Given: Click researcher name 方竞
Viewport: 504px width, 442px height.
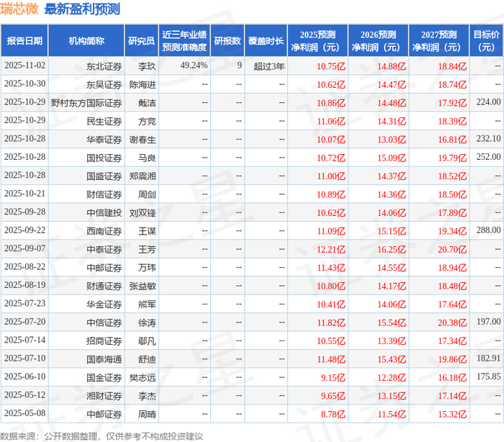Looking at the screenshot, I should pos(147,122).
